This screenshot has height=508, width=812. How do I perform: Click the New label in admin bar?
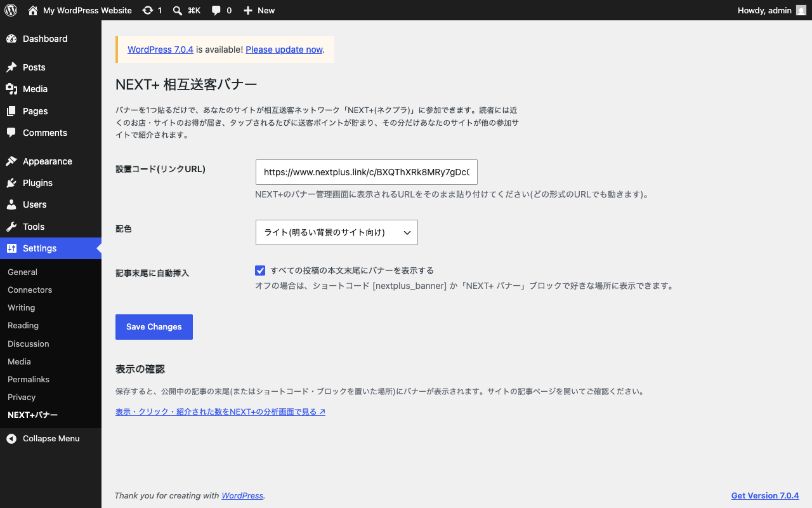[266, 10]
